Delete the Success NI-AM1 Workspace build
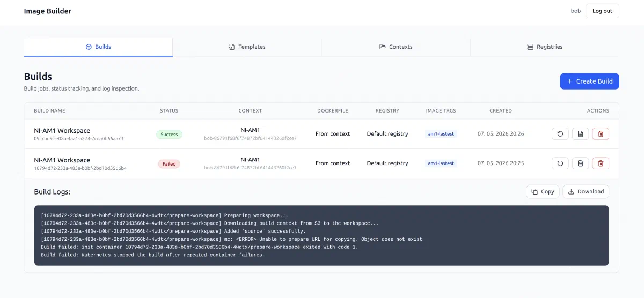 pyautogui.click(x=601, y=134)
